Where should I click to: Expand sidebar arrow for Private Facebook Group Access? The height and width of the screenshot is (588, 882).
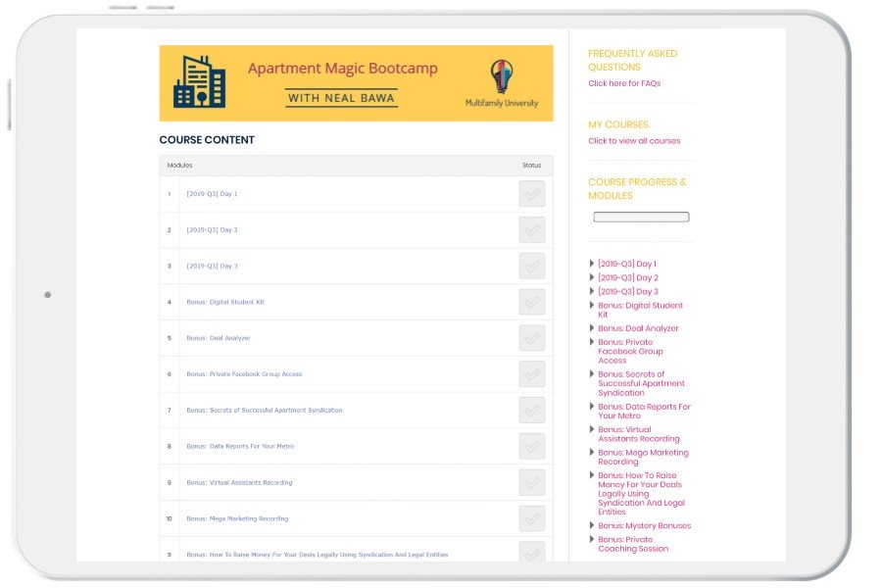click(x=591, y=342)
